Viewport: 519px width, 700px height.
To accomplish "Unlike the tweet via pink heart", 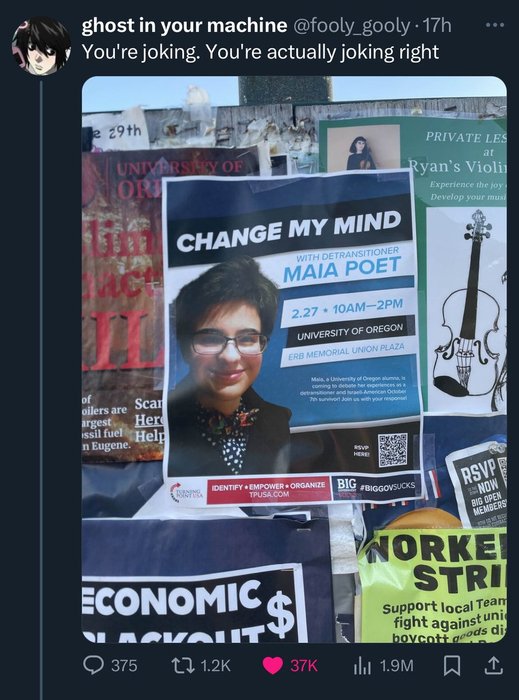I will pos(273,666).
